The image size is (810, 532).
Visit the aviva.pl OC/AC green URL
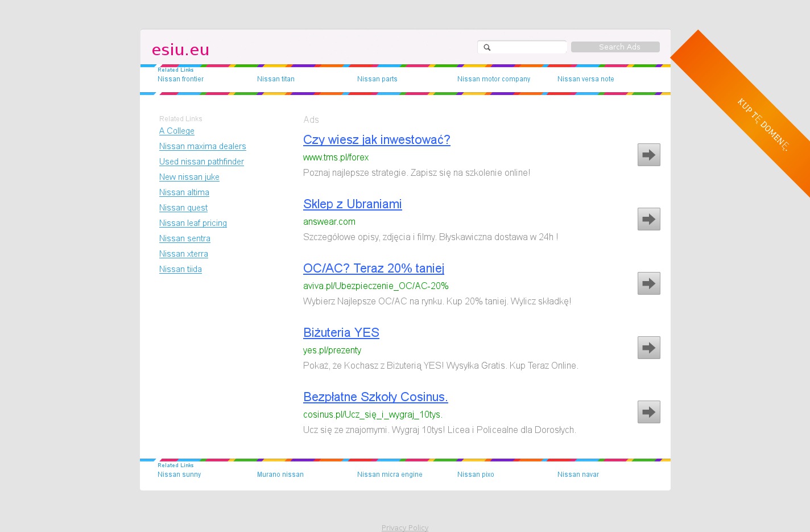pos(375,286)
